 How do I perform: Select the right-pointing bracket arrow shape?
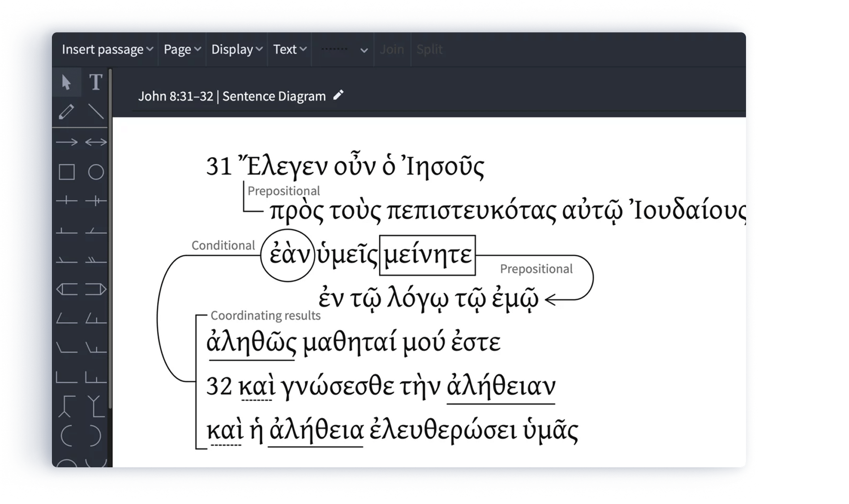click(x=96, y=289)
